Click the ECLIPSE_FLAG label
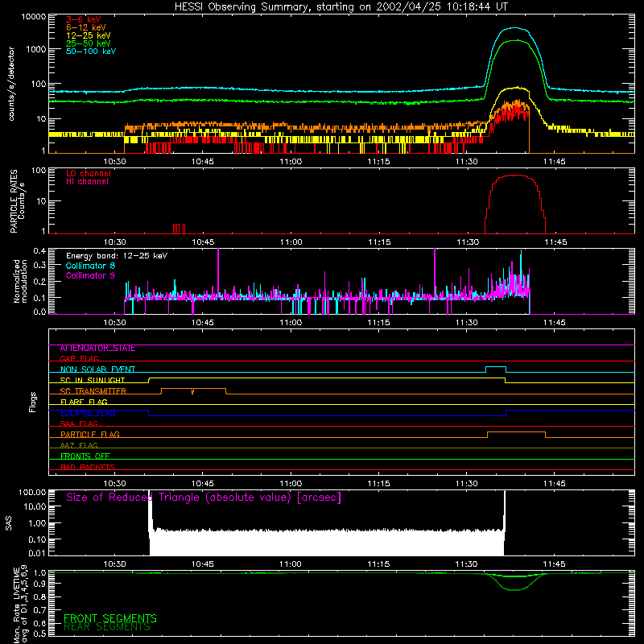 pyautogui.click(x=88, y=413)
